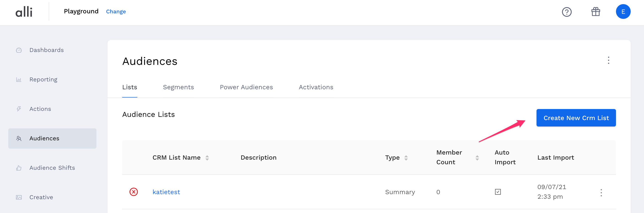Switch to the Segments tab
This screenshot has width=644, height=213.
[x=178, y=87]
